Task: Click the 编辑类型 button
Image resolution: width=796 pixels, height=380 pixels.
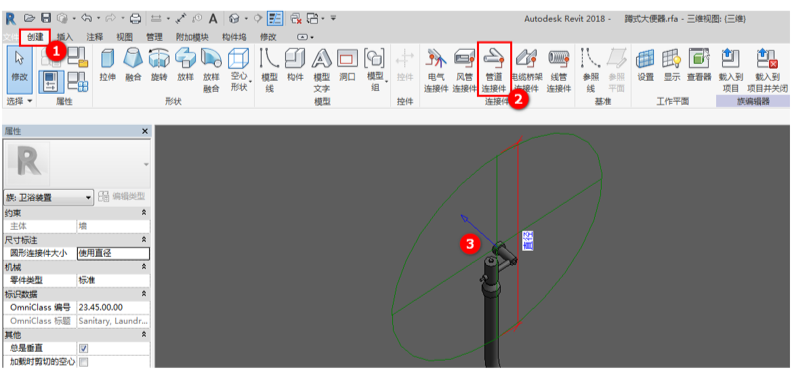Action: pyautogui.click(x=122, y=197)
